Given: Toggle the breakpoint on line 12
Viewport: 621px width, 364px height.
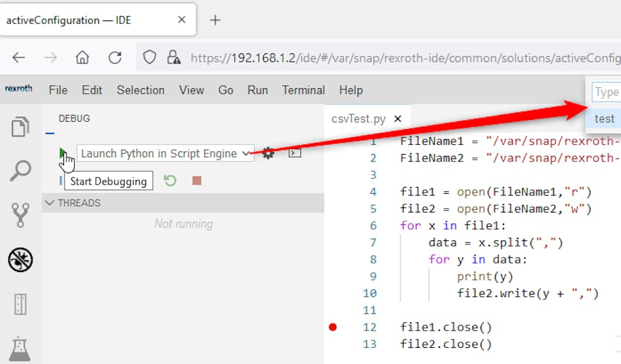Looking at the screenshot, I should click(333, 327).
